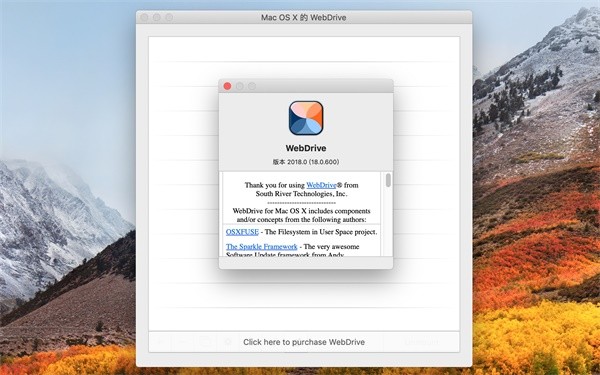Open the OSXFUSE link

242,232
